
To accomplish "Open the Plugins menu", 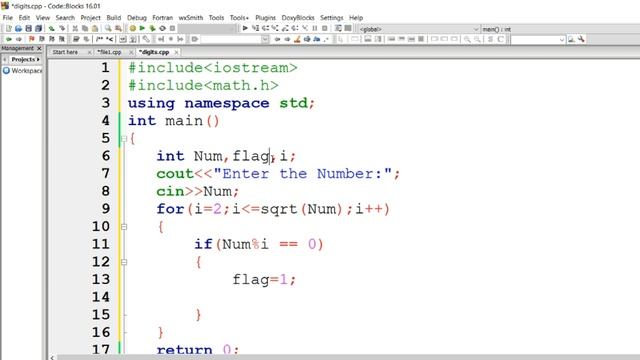I will pos(265,18).
